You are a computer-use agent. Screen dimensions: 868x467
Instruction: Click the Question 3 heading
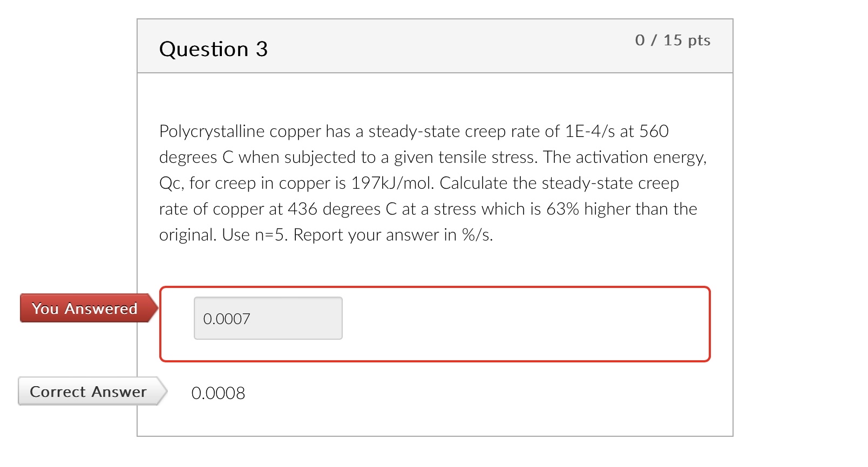click(214, 49)
